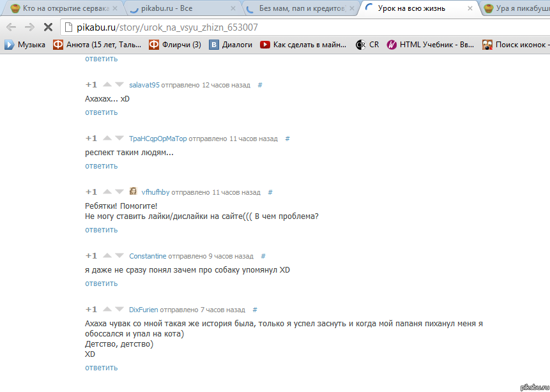Image resolution: width=550 pixels, height=392 pixels.
Task: Open the Диалоги VK bookmark
Action: 231,45
